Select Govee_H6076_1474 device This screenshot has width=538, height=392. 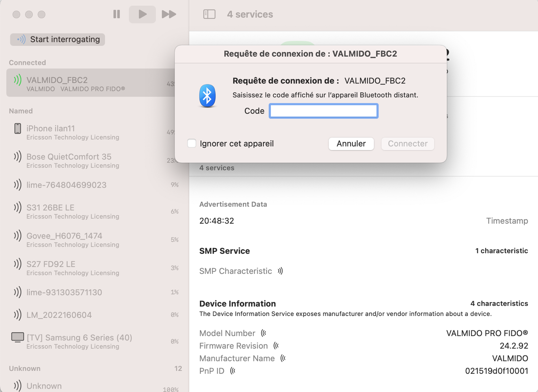coord(94,240)
